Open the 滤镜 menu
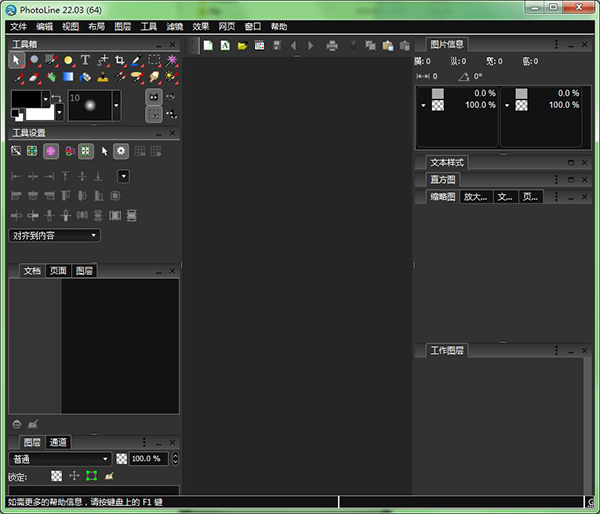600x514 pixels. (174, 26)
